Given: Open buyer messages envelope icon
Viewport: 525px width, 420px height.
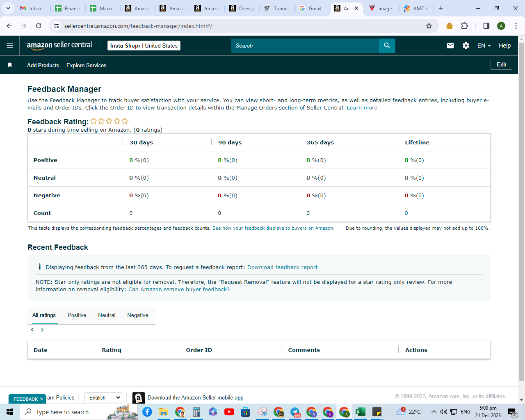Looking at the screenshot, I should tap(450, 46).
